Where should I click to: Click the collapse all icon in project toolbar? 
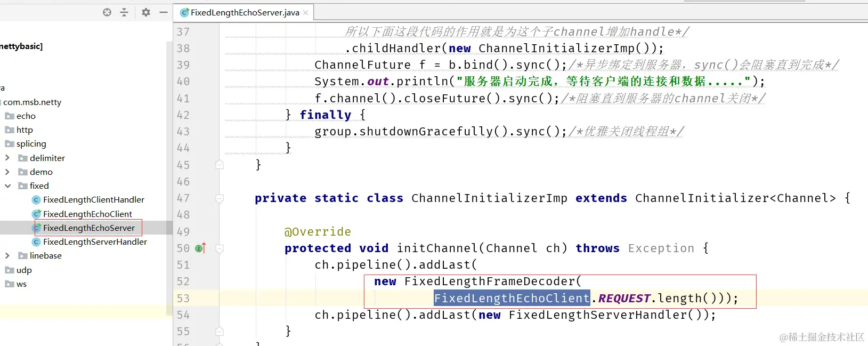(x=124, y=12)
